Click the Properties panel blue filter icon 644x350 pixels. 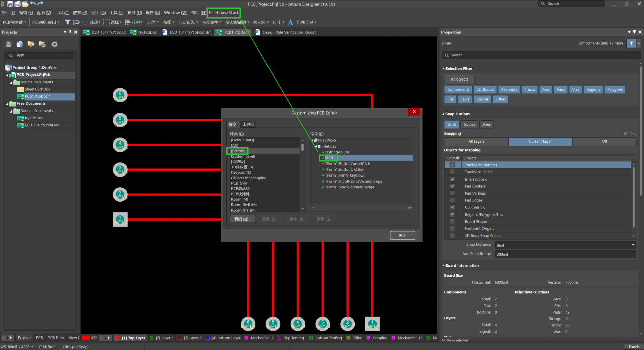631,43
